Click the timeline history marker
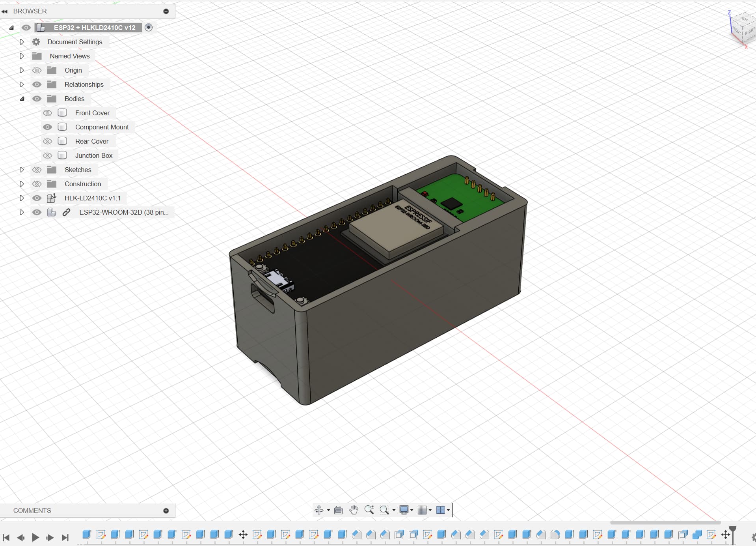Viewport: 756px width, 546px height. coord(733,535)
